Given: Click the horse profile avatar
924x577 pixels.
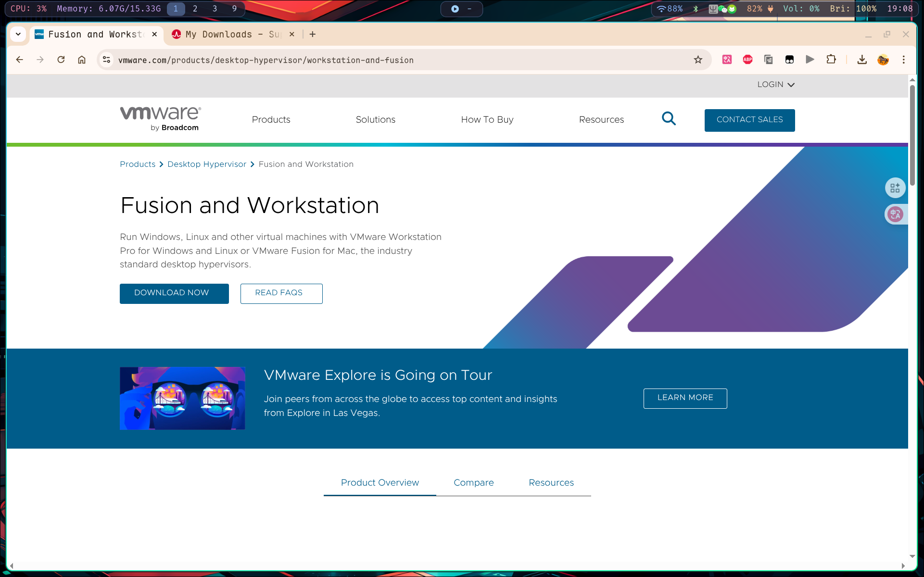Looking at the screenshot, I should pyautogui.click(x=884, y=60).
